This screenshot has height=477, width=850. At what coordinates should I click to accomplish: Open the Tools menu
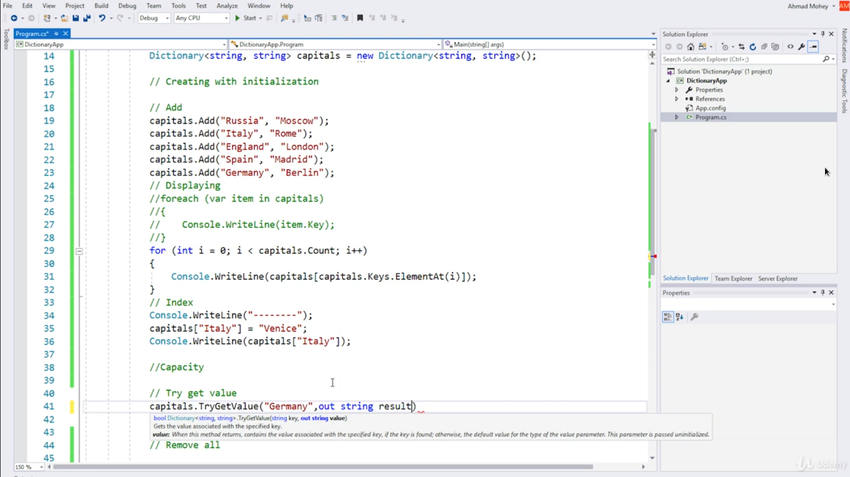point(178,5)
